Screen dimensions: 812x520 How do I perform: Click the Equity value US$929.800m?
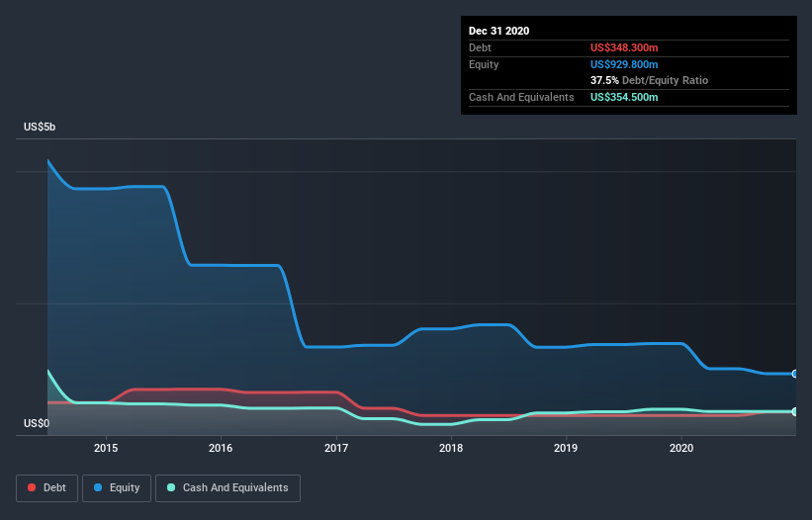click(x=624, y=64)
